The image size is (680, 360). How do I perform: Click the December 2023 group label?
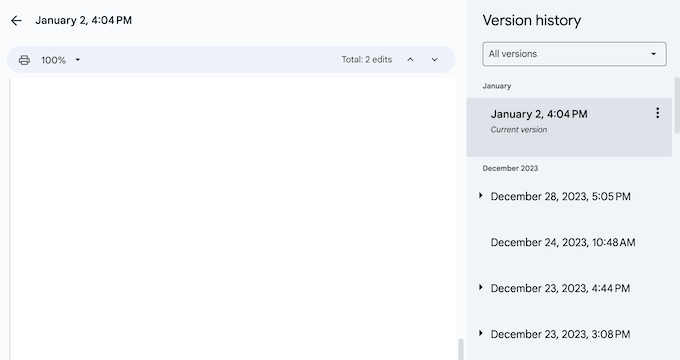[x=510, y=168]
